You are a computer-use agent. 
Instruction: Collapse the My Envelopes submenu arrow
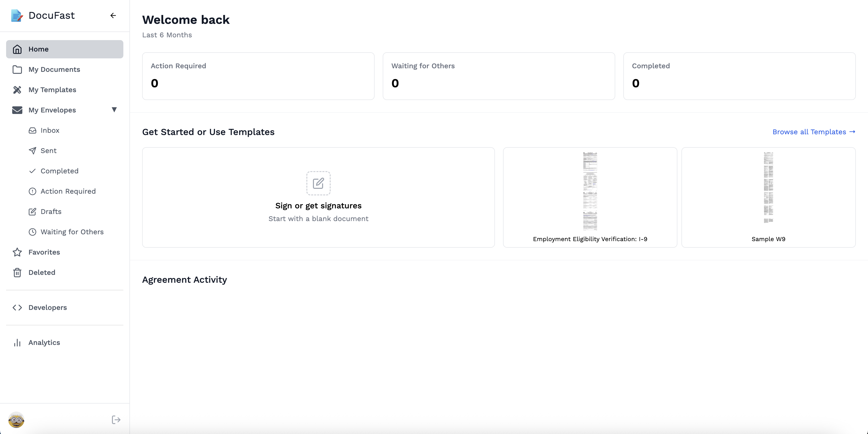114,110
